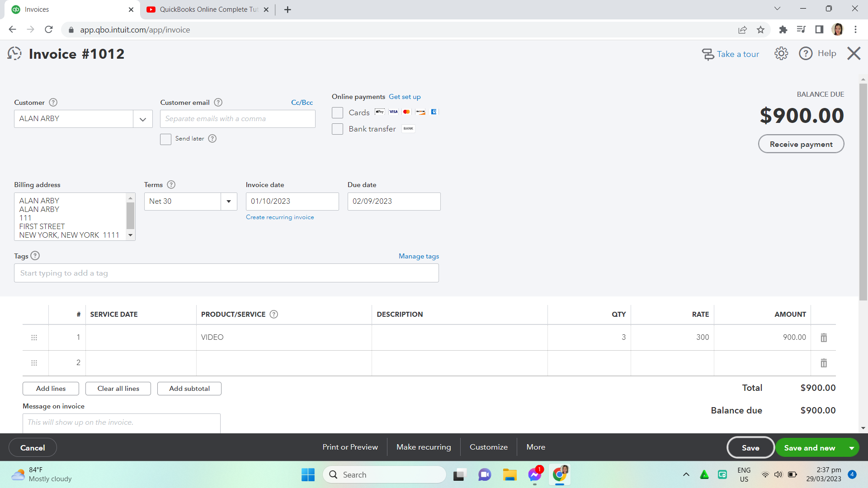Click the recent transactions clock icon
Screen dimensions: 868x488
pyautogui.click(x=14, y=54)
